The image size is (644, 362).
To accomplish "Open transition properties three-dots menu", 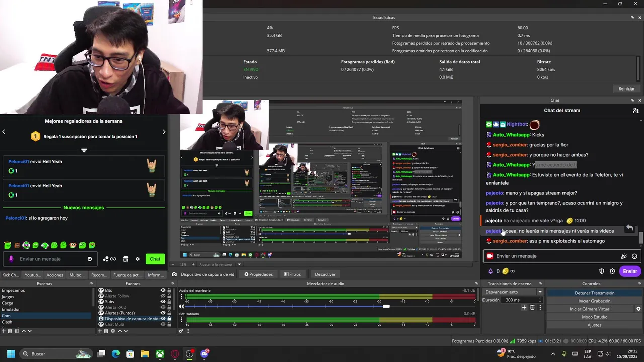I will (x=540, y=307).
